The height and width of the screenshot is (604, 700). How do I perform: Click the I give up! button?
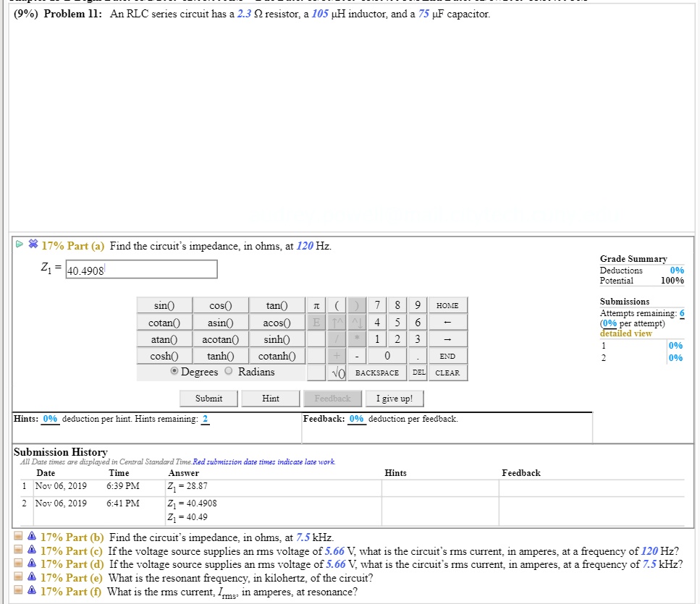395,399
